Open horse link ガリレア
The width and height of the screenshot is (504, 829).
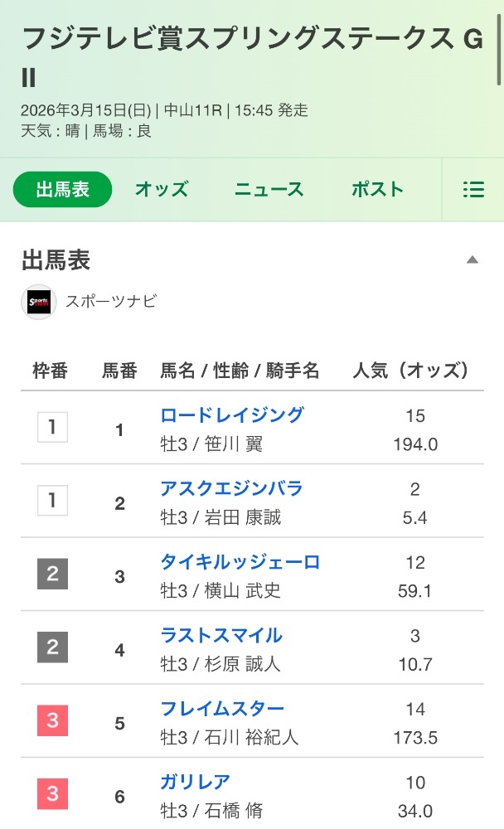click(x=196, y=782)
